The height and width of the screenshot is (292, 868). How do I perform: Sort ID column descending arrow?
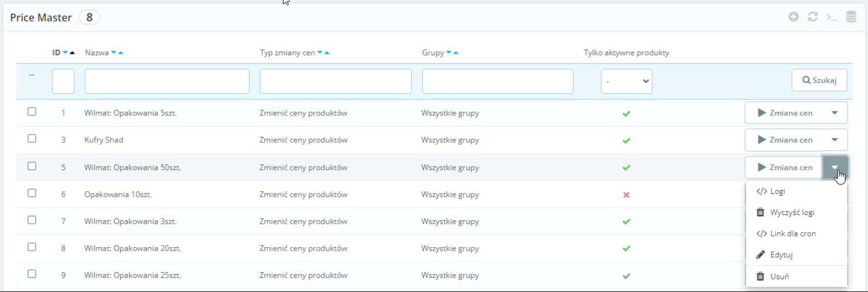point(65,53)
